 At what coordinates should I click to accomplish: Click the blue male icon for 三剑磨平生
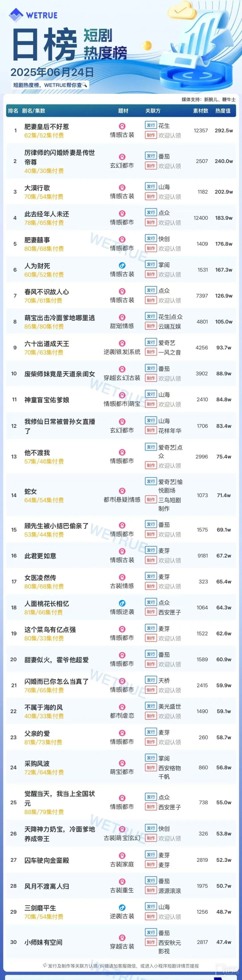click(122, 907)
